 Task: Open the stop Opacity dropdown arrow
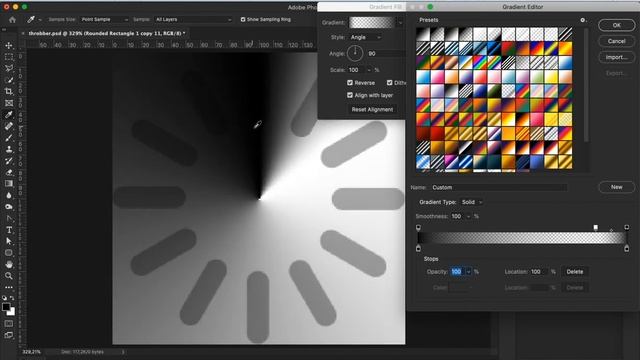click(468, 272)
